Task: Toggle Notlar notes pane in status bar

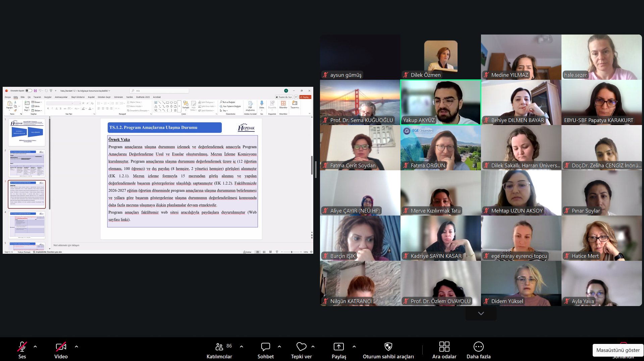Action: (248, 252)
